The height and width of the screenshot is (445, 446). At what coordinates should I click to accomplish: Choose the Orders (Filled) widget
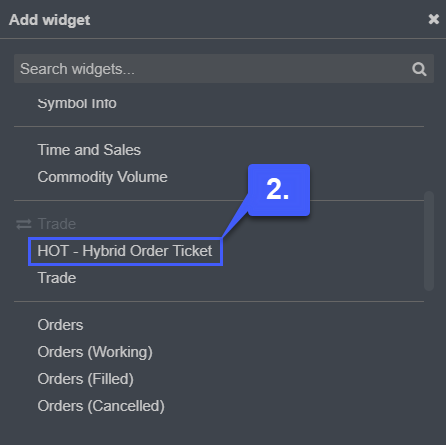point(86,379)
